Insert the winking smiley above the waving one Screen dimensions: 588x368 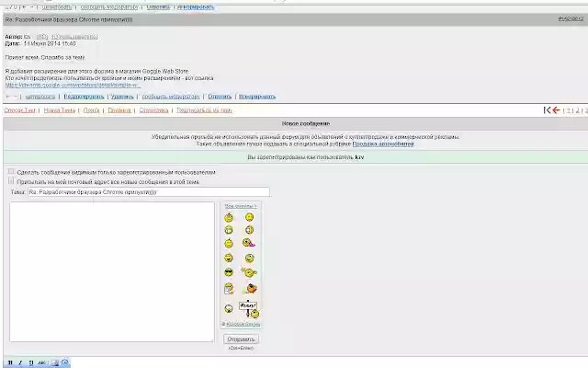(x=249, y=258)
